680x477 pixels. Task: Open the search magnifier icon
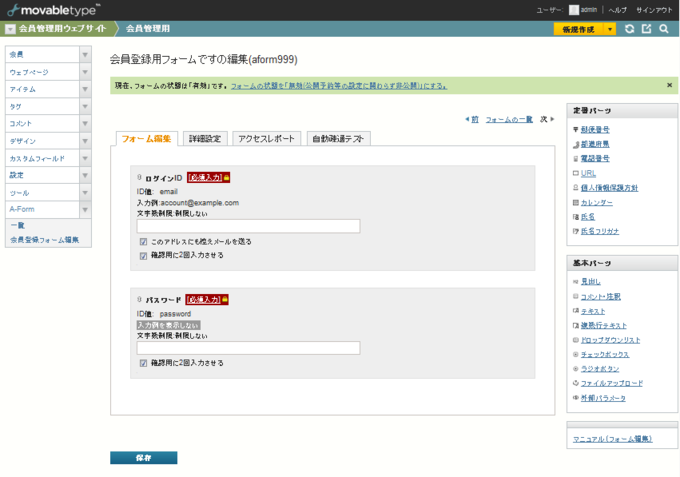point(663,29)
